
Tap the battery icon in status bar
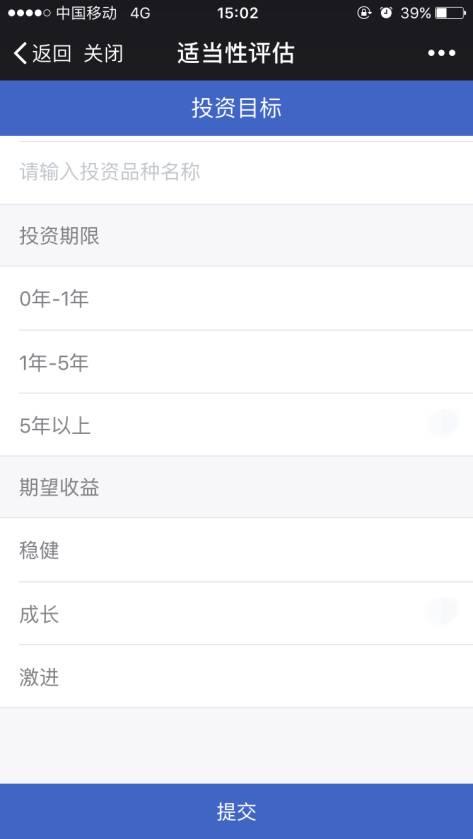[450, 13]
